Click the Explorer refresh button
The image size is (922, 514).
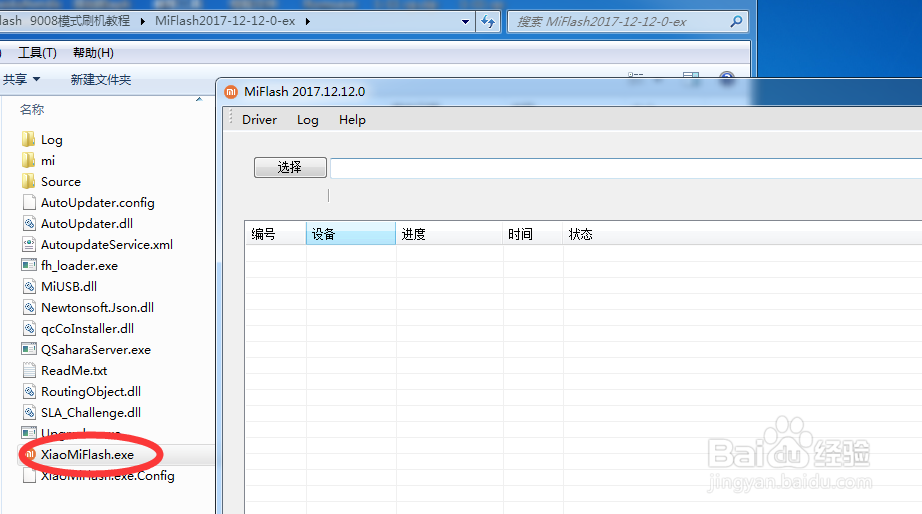click(x=488, y=22)
